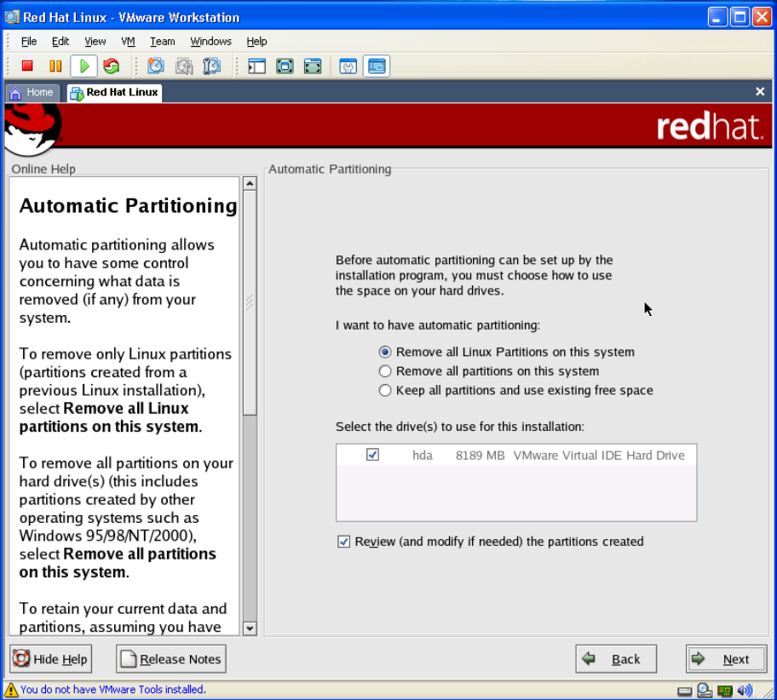Click the sound device icon in status bar
Image resolution: width=777 pixels, height=700 pixels.
745,690
